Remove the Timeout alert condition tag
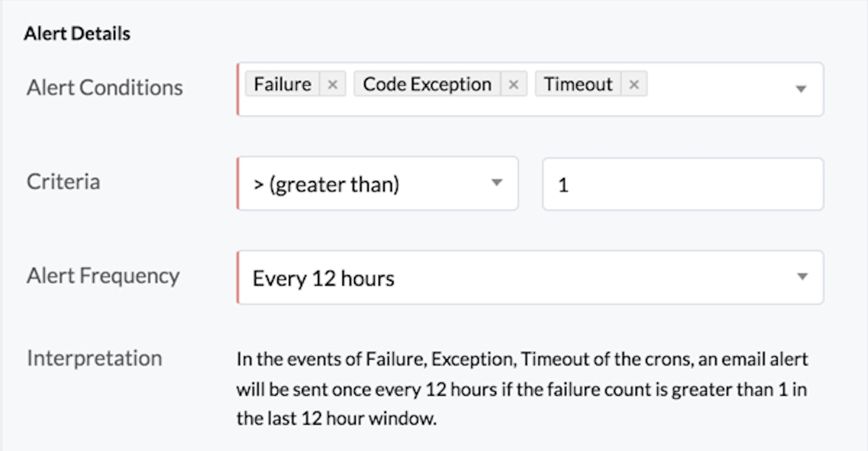 (634, 84)
